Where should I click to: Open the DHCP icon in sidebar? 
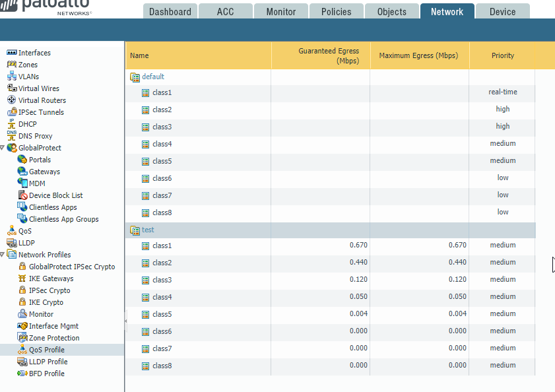click(12, 124)
